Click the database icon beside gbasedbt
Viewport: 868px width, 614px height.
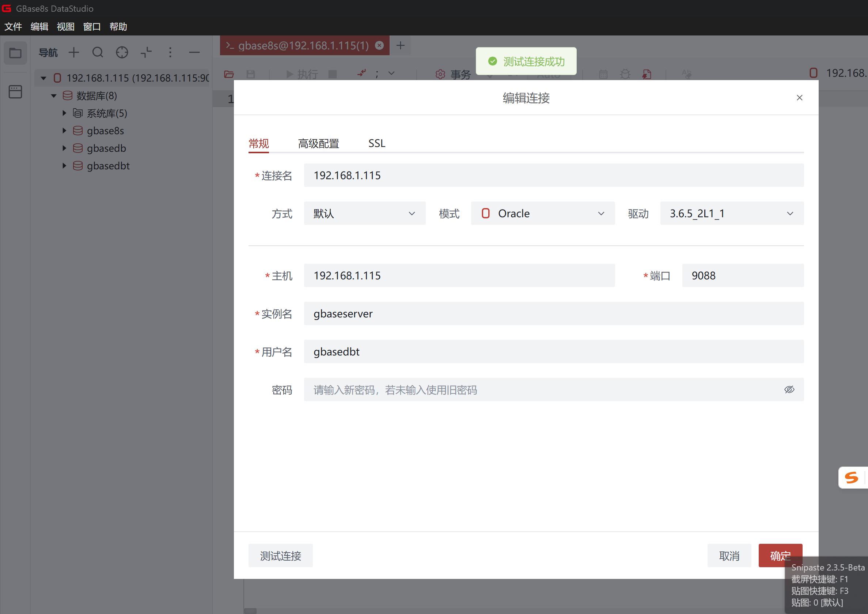(x=77, y=166)
